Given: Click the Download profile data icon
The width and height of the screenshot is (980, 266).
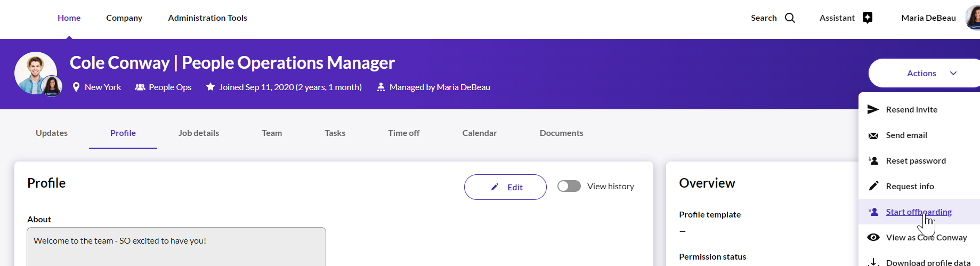Looking at the screenshot, I should (x=873, y=262).
